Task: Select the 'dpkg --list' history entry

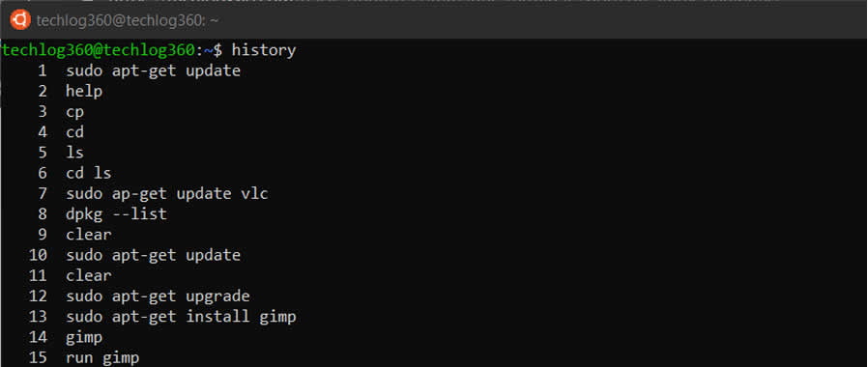Action: click(x=116, y=214)
